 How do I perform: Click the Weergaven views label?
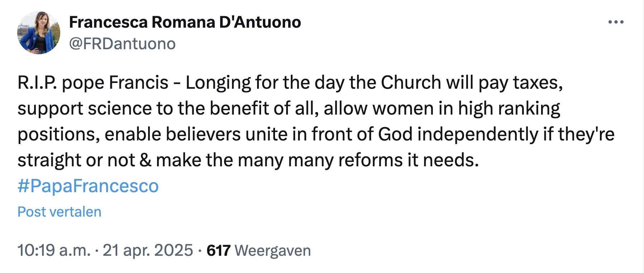pos(273,250)
